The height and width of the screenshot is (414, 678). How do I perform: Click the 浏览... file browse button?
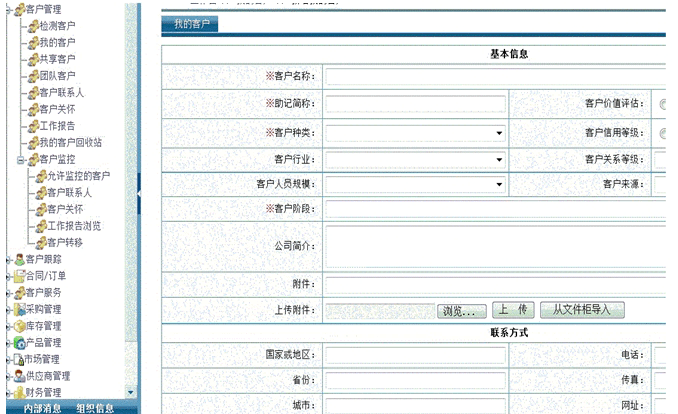461,311
